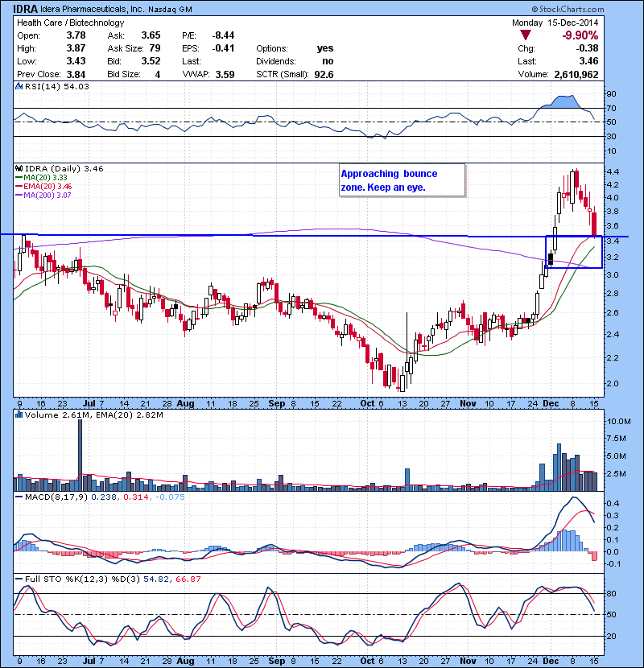Click the Health Care / Biotechnology sector text

click(x=71, y=23)
